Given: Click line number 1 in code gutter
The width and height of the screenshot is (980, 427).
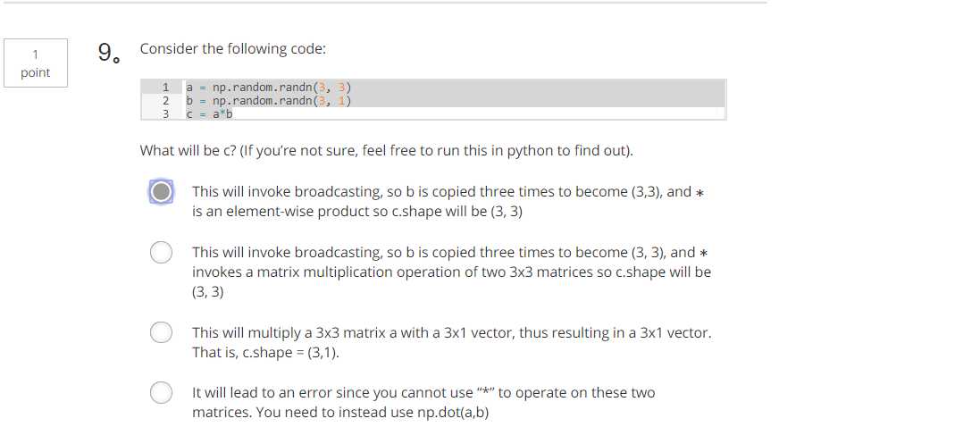Looking at the screenshot, I should pos(165,87).
